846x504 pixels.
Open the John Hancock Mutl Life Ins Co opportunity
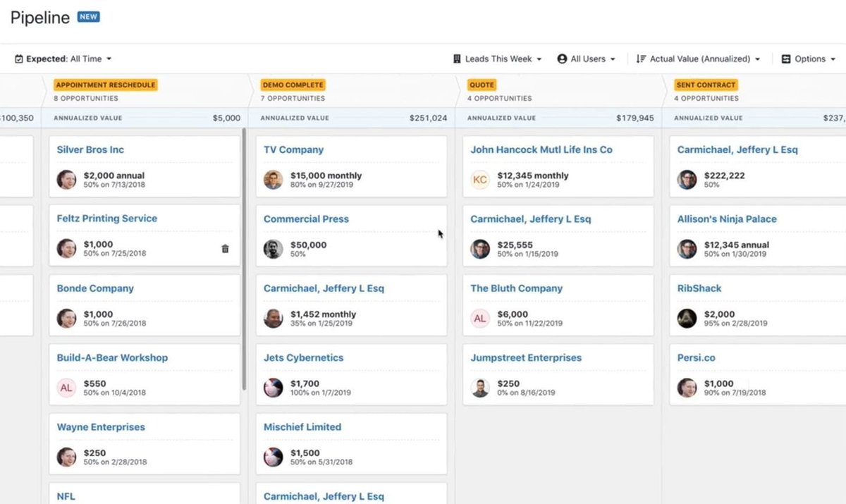pos(541,149)
